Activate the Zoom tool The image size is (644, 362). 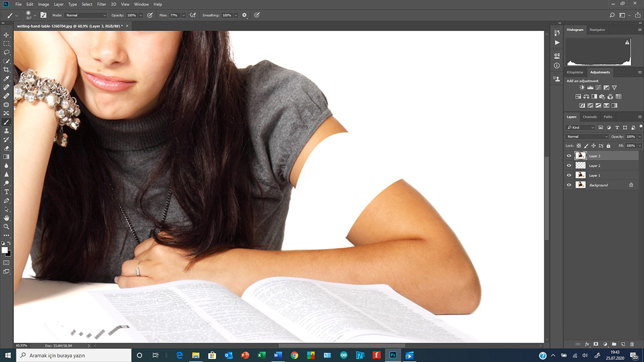coord(6,226)
